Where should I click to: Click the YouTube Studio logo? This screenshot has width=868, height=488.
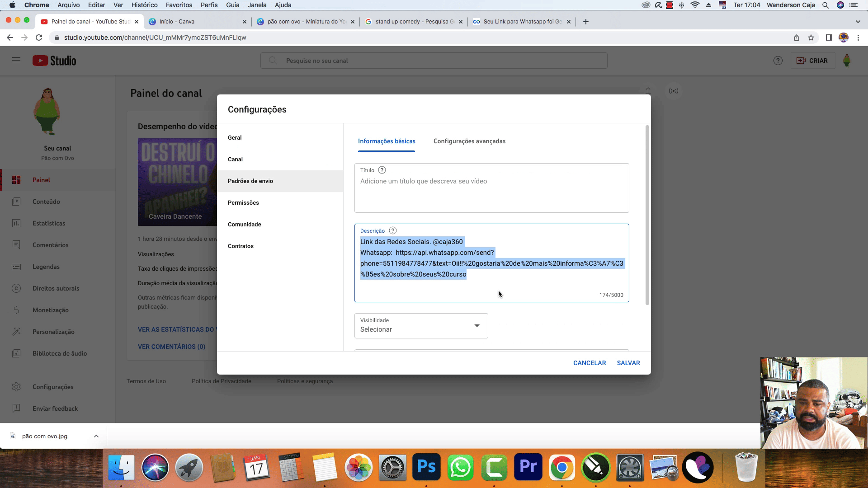coord(54,61)
